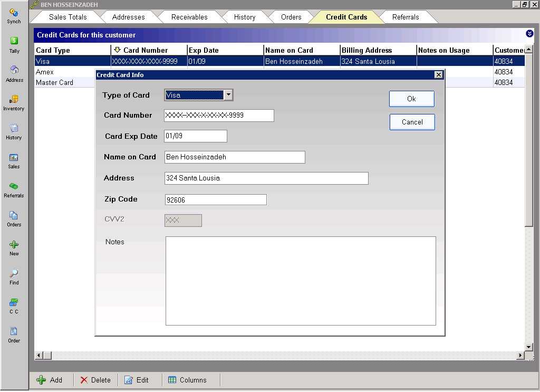The width and height of the screenshot is (540, 392).
Task: Open the Tally sidebar icon
Action: (14, 42)
